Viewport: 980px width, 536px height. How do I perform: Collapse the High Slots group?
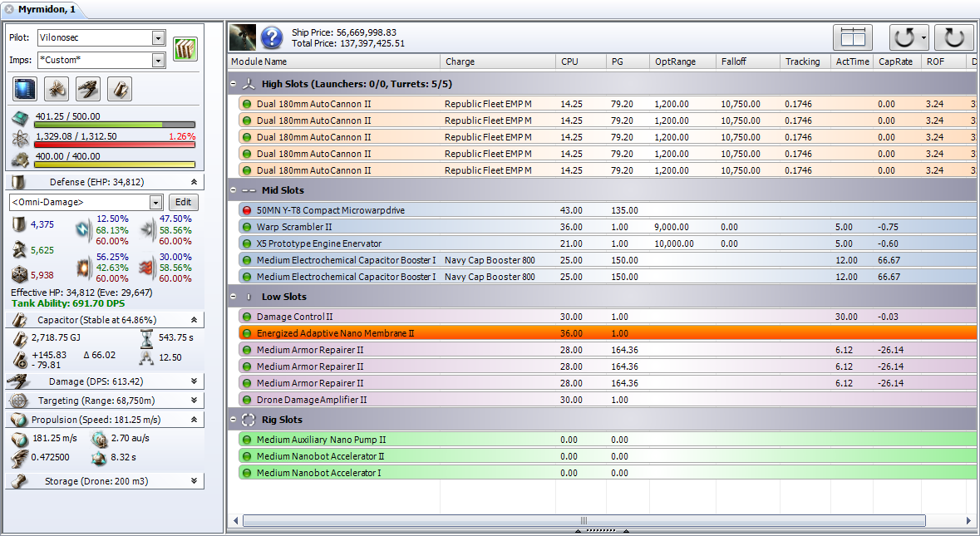pyautogui.click(x=233, y=84)
